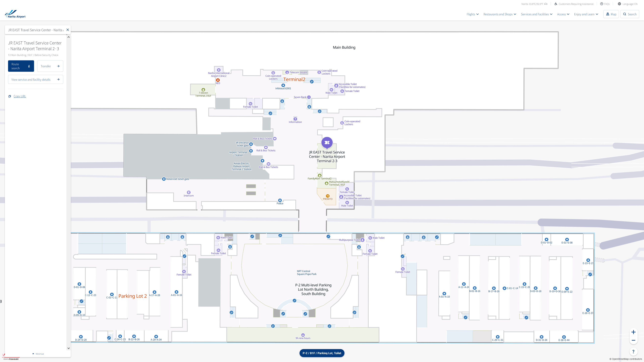Click the P-2 / B1F / Parking Lot, Toilet label

[x=322, y=353]
